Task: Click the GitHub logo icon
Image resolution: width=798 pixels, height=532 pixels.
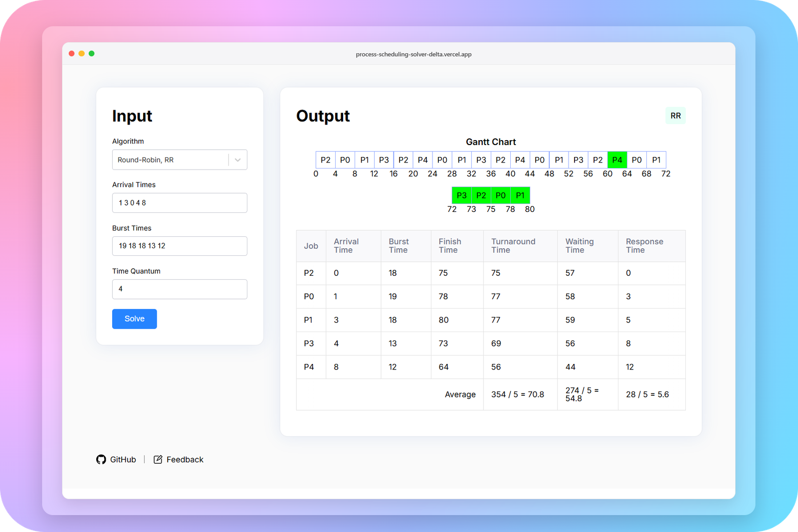Action: pos(101,459)
